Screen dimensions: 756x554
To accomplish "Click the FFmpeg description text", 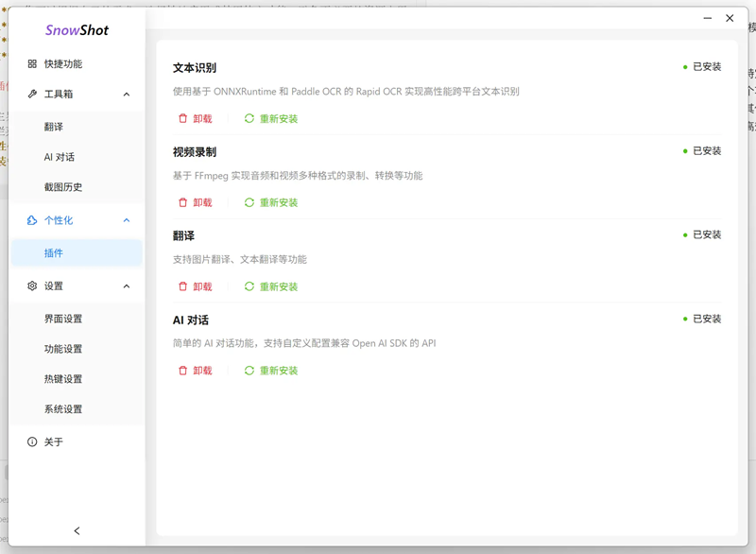I will [298, 176].
